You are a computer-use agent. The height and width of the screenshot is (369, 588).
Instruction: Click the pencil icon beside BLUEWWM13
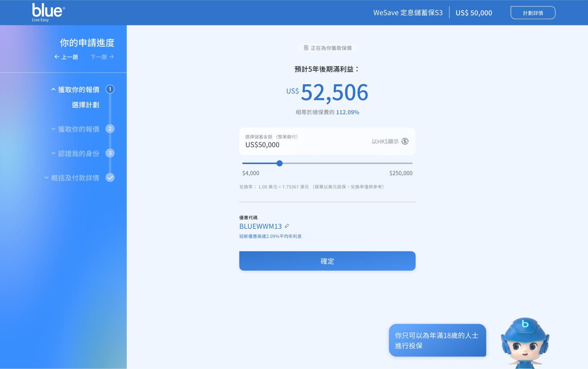(287, 226)
